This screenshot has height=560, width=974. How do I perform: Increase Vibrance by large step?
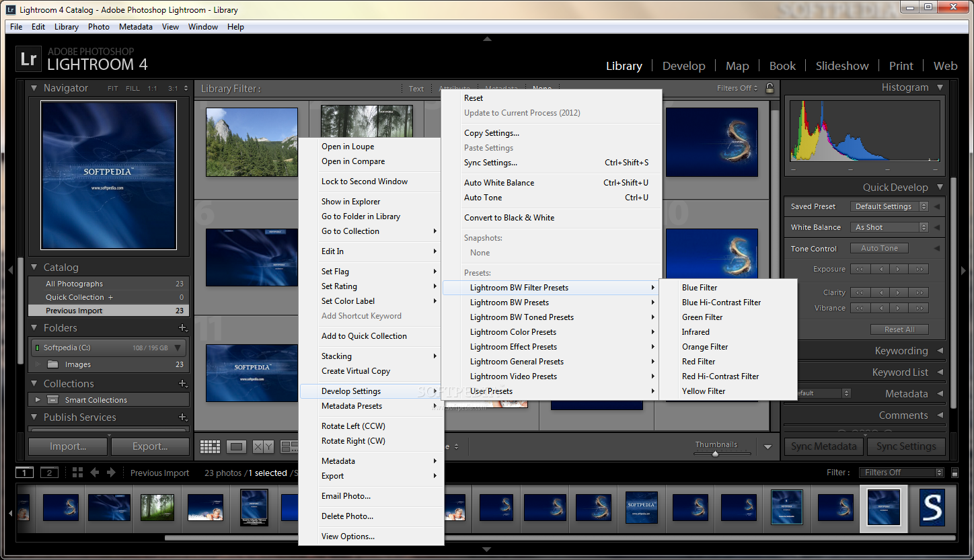920,308
